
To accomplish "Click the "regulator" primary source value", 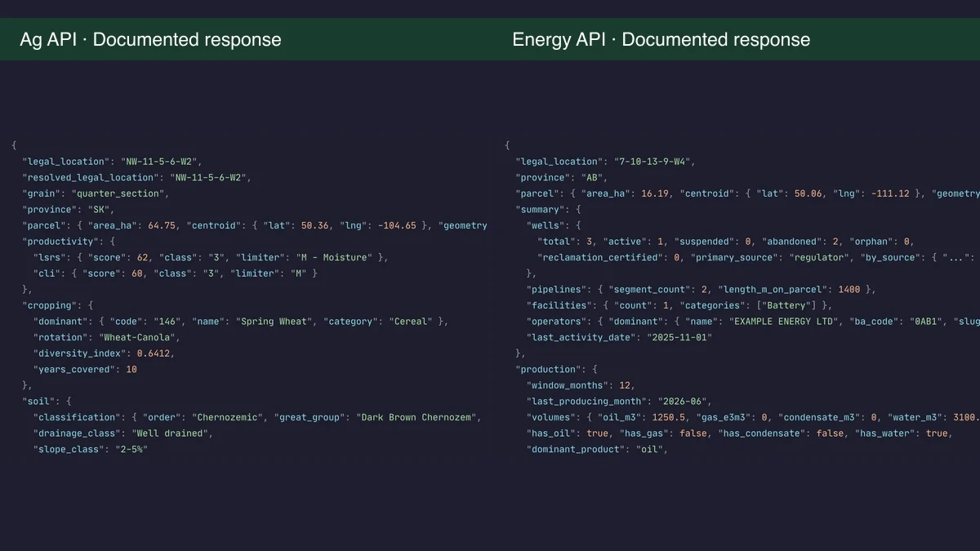I will tap(819, 257).
